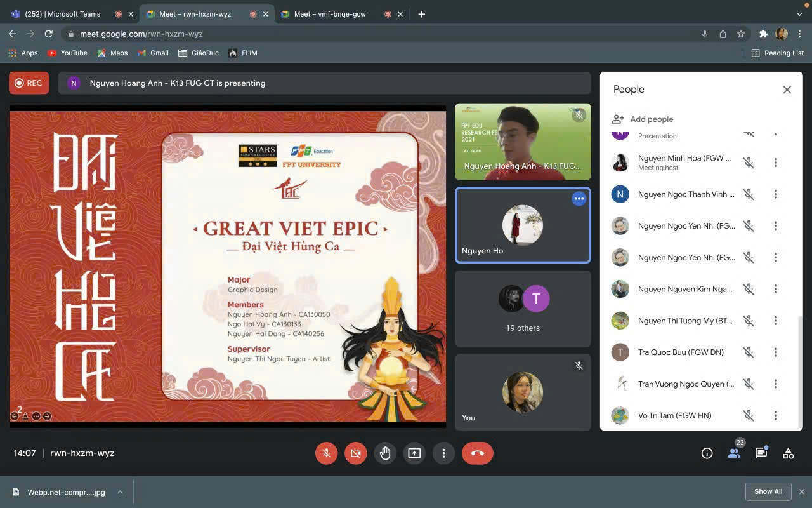Open more options in call controls

(443, 453)
